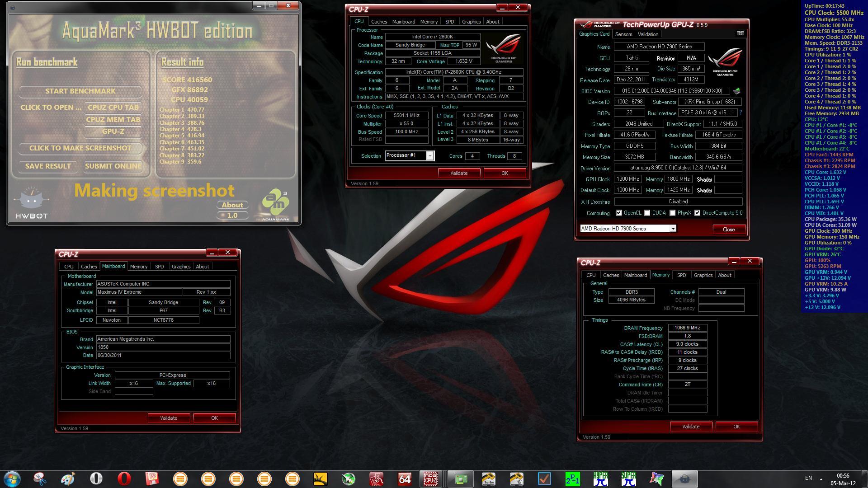Click Close button in GPU-Z
The image size is (868, 488).
(x=729, y=230)
